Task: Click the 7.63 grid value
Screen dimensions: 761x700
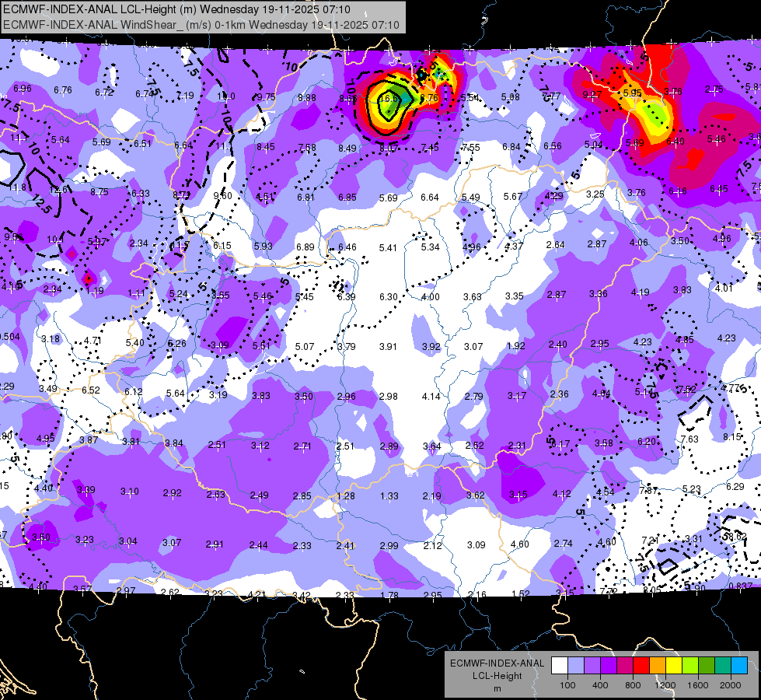Action: (x=689, y=439)
